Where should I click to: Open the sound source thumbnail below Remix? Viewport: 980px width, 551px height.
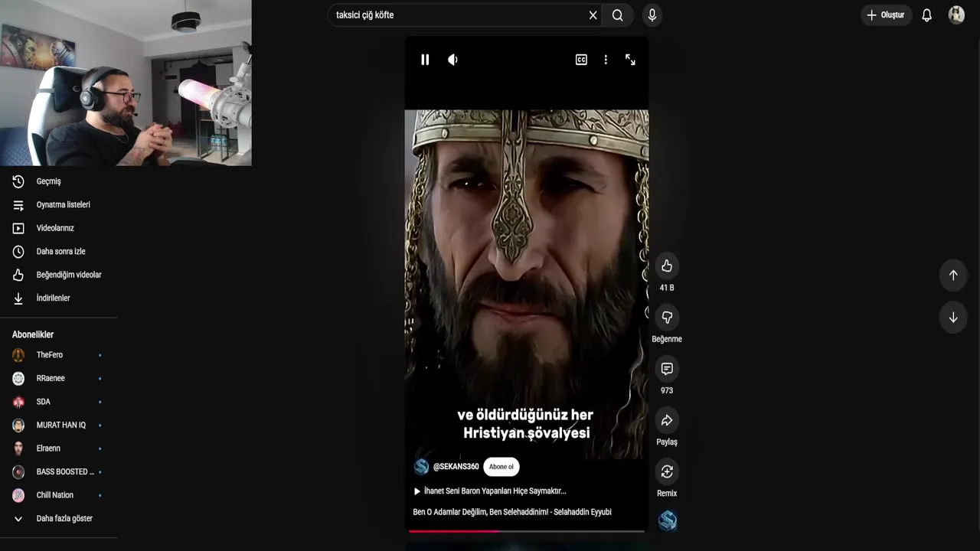668,521
